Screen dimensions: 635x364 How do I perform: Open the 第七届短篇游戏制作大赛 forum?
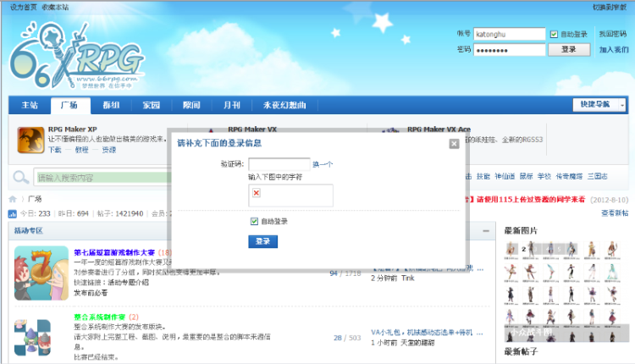tap(114, 252)
